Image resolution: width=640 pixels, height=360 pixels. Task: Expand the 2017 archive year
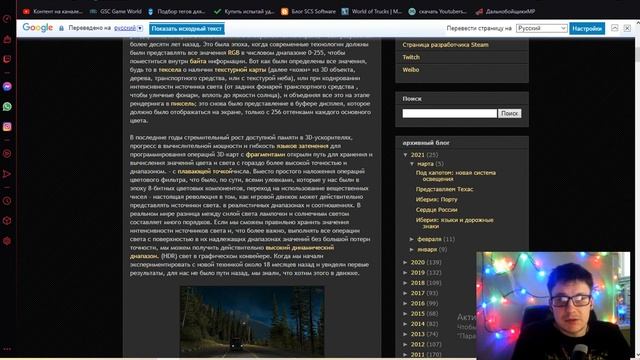click(x=406, y=293)
